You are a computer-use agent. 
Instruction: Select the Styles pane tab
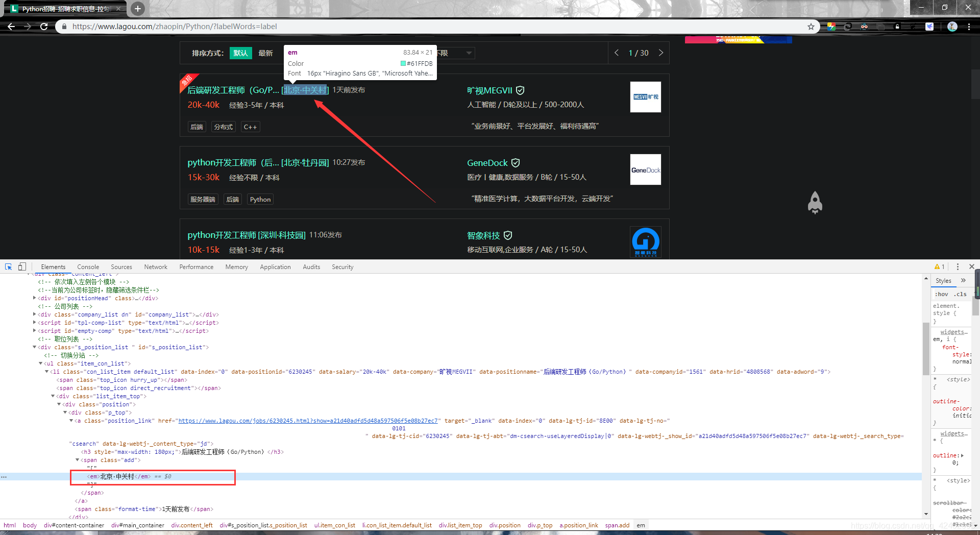(943, 280)
